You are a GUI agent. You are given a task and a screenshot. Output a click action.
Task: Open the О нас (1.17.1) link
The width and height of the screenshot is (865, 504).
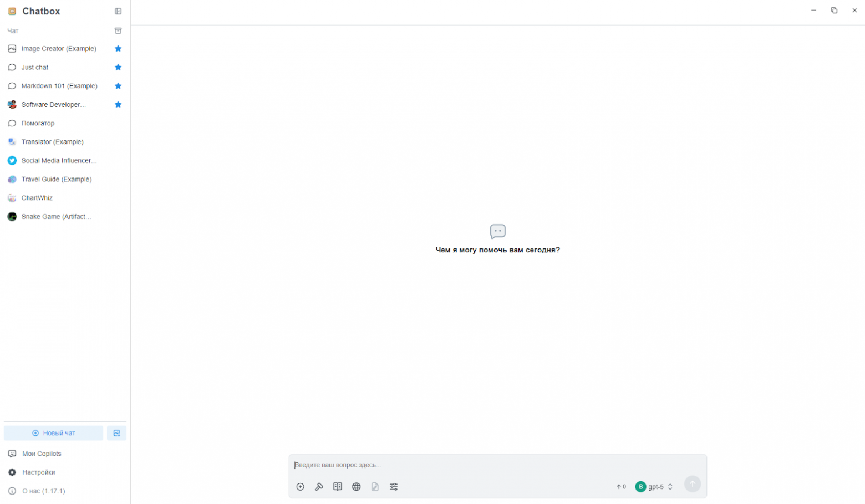(43, 491)
